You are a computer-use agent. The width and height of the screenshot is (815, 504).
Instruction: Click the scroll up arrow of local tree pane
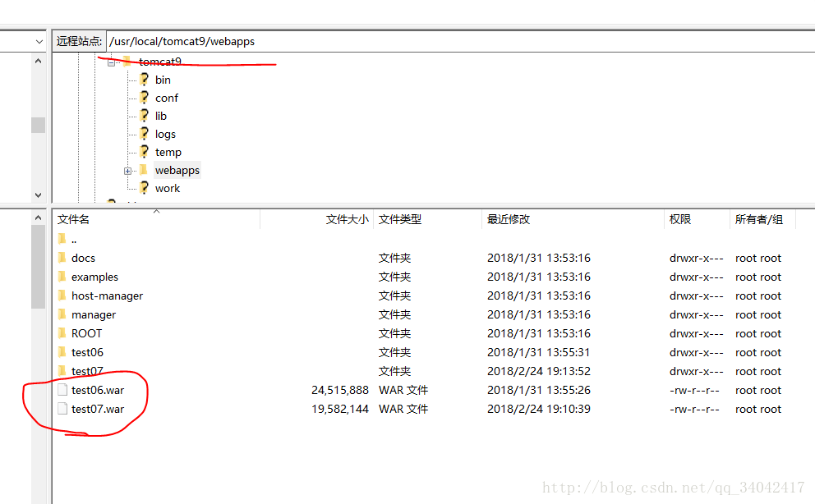[38, 61]
